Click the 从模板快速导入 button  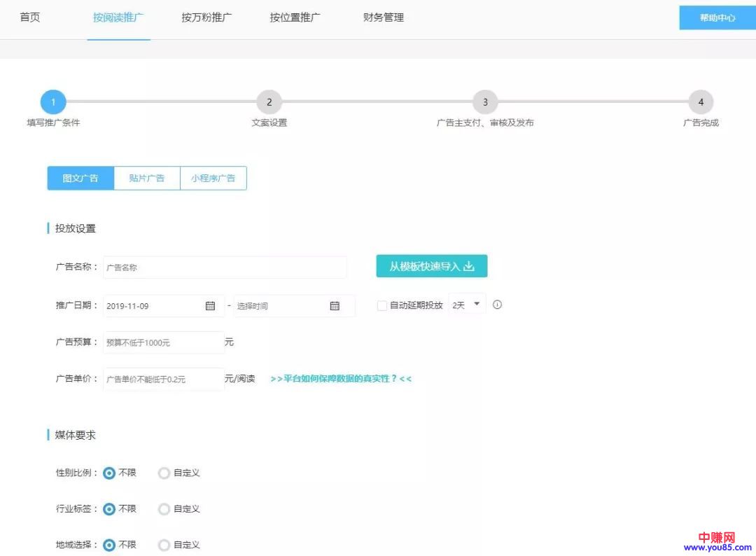[x=431, y=266]
